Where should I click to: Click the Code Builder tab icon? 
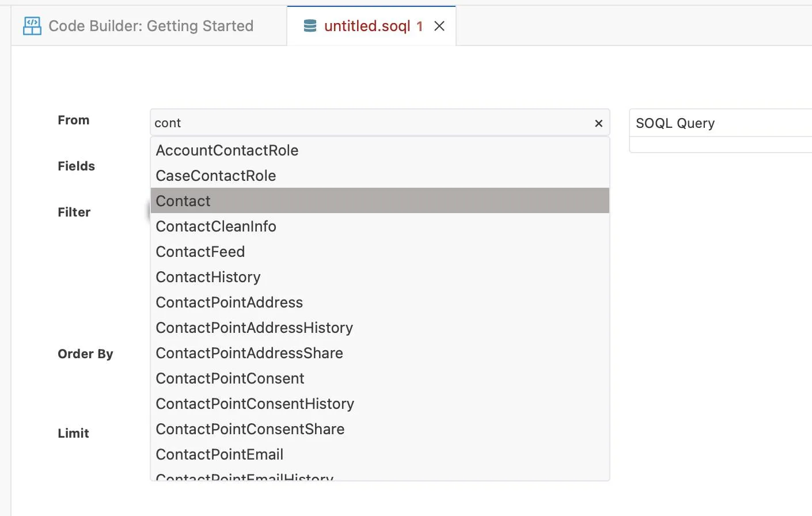click(x=32, y=26)
